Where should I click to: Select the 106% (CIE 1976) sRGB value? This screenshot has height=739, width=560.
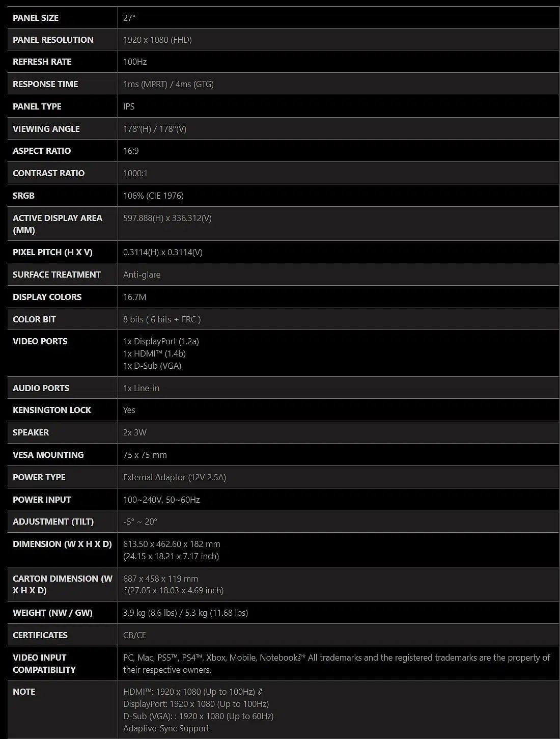pyautogui.click(x=153, y=196)
